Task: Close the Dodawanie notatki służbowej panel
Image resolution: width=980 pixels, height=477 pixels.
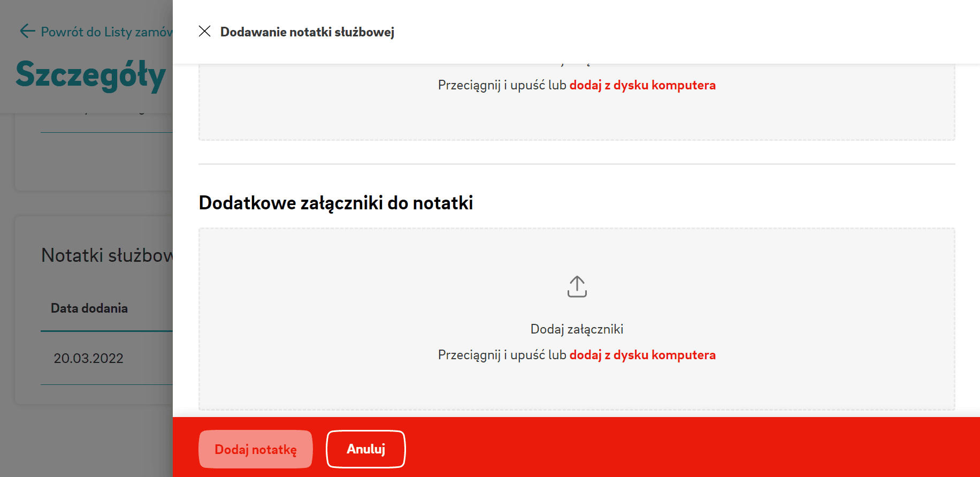Action: (x=204, y=32)
